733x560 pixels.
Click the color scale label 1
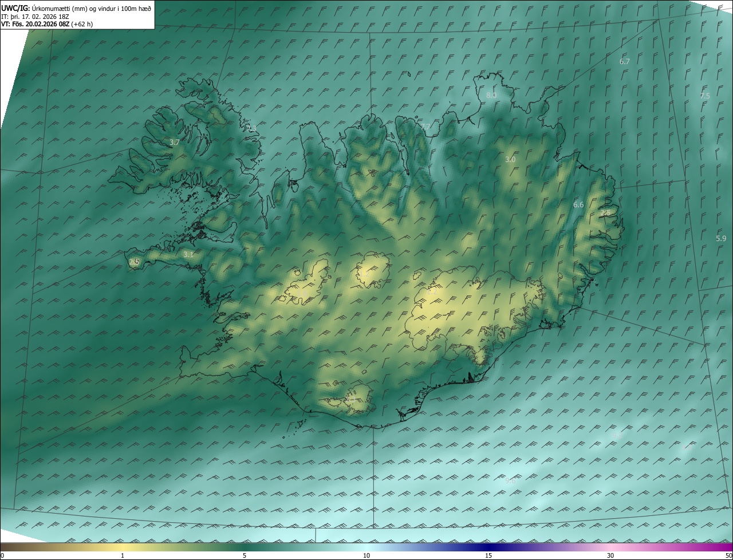[123, 556]
